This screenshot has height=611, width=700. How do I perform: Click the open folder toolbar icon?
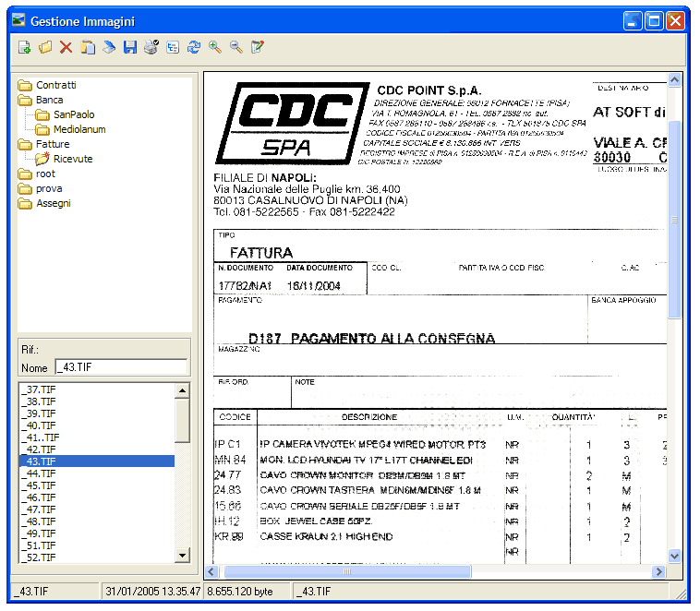coord(44,47)
